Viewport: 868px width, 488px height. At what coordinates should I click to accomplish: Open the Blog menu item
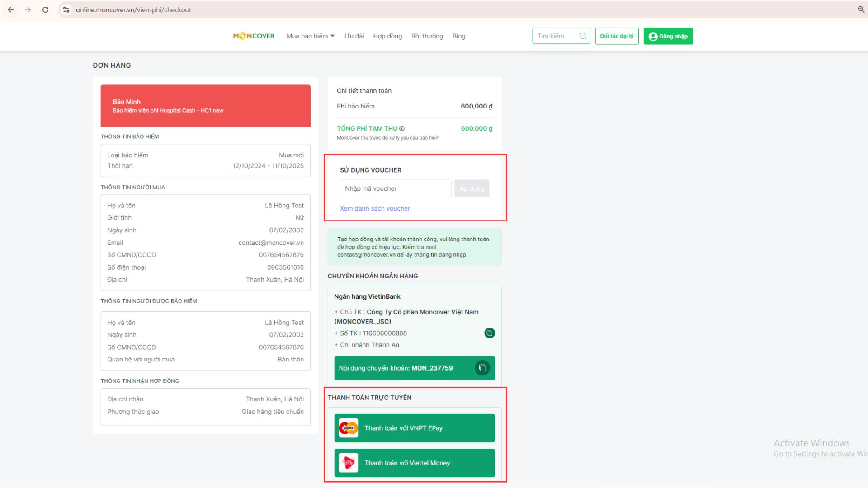pos(459,36)
